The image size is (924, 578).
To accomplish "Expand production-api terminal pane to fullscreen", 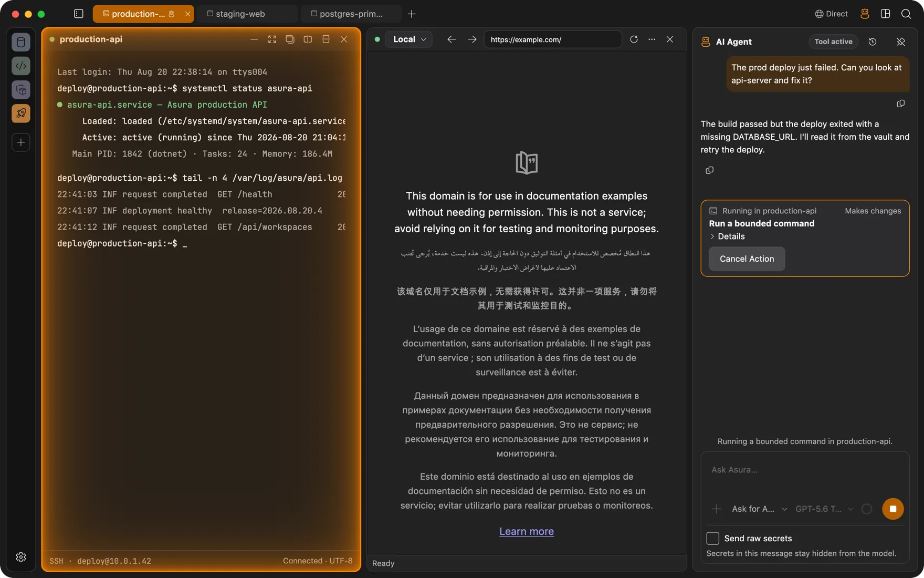I will point(272,39).
